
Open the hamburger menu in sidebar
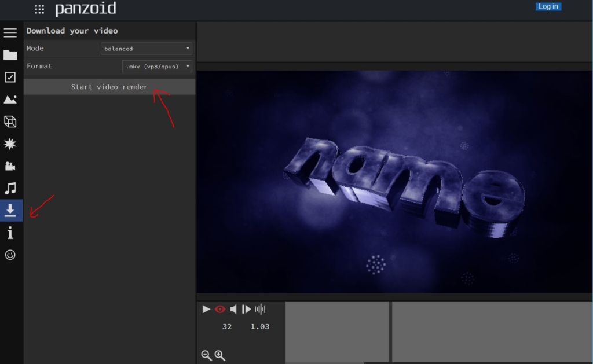pos(10,33)
